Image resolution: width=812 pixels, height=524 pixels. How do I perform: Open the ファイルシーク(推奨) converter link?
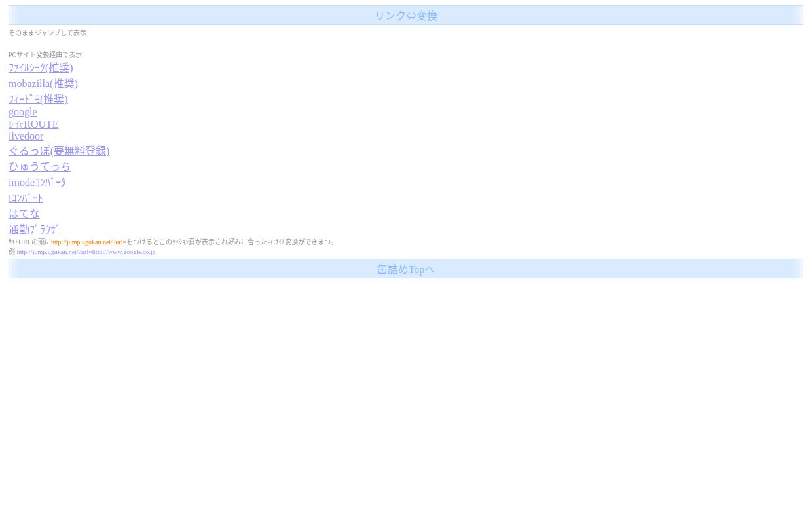pos(41,68)
